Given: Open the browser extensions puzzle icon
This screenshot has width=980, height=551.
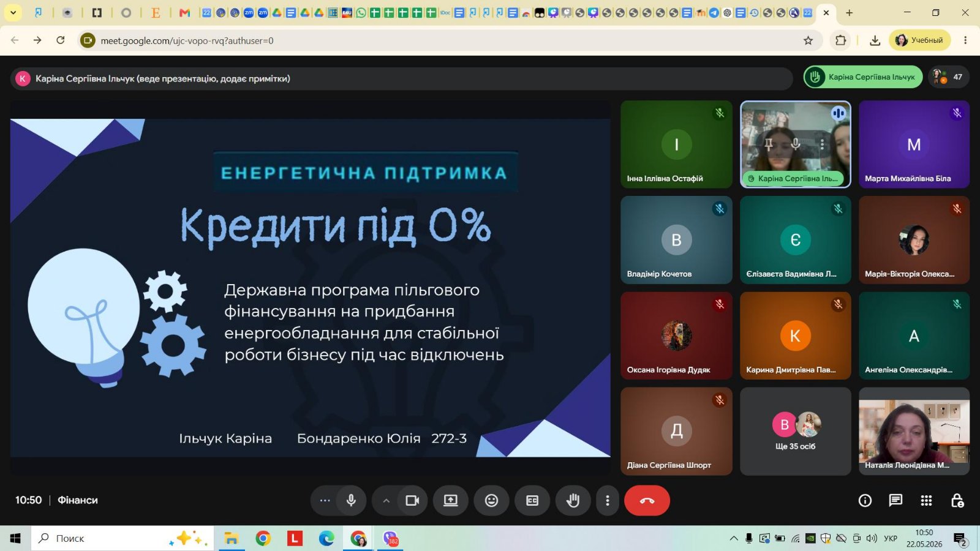Looking at the screenshot, I should [x=841, y=40].
